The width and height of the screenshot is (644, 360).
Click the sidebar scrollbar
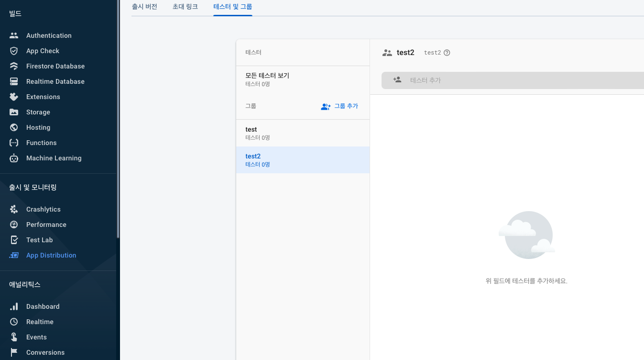click(118, 119)
